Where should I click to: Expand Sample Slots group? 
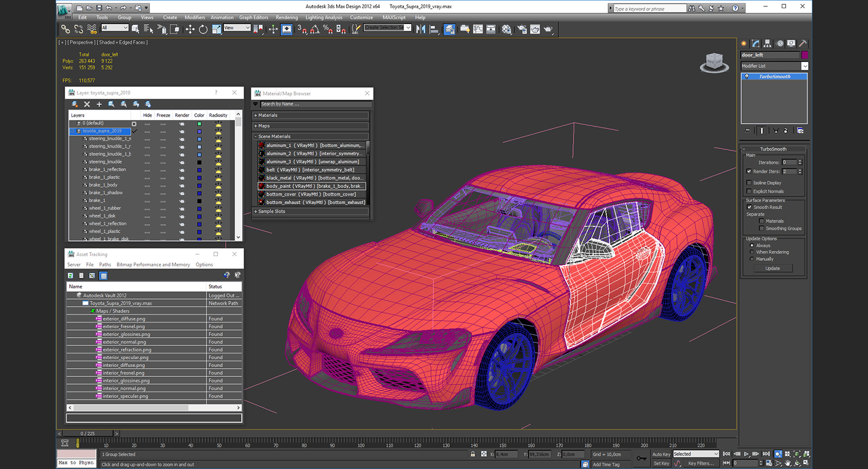coord(311,212)
